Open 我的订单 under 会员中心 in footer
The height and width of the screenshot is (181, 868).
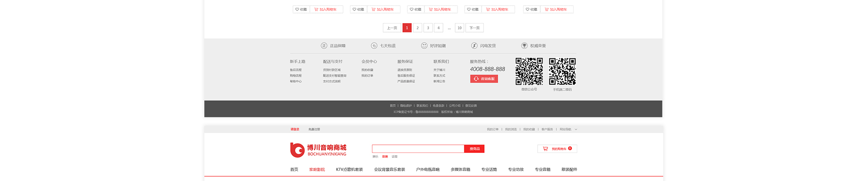367,76
